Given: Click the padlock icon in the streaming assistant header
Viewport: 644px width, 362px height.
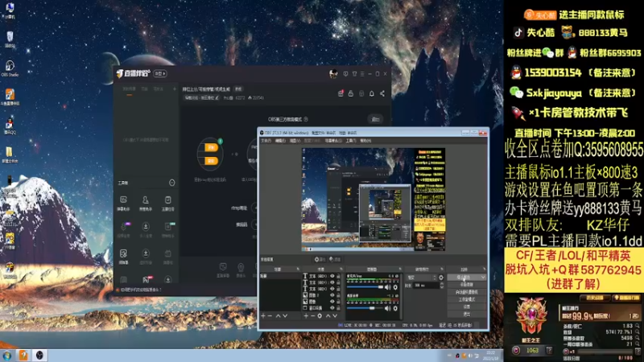Looking at the screenshot, I should pos(350,93).
